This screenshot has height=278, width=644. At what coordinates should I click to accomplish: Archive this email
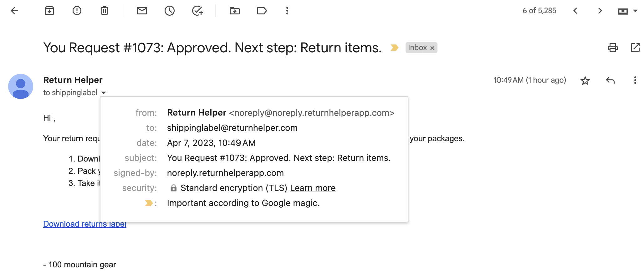click(49, 11)
